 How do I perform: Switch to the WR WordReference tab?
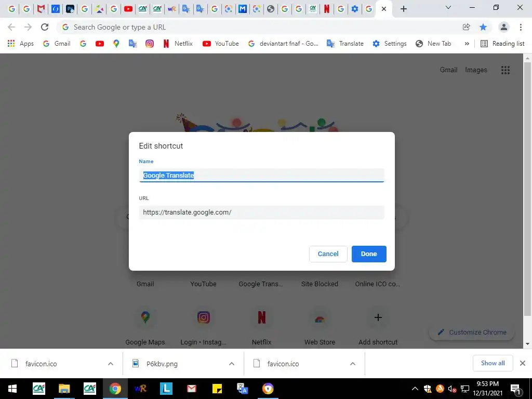(x=171, y=9)
